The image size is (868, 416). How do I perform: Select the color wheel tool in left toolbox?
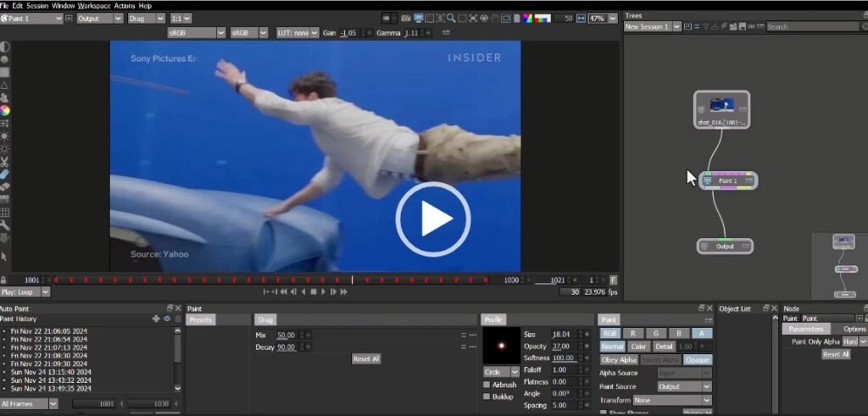pyautogui.click(x=4, y=111)
